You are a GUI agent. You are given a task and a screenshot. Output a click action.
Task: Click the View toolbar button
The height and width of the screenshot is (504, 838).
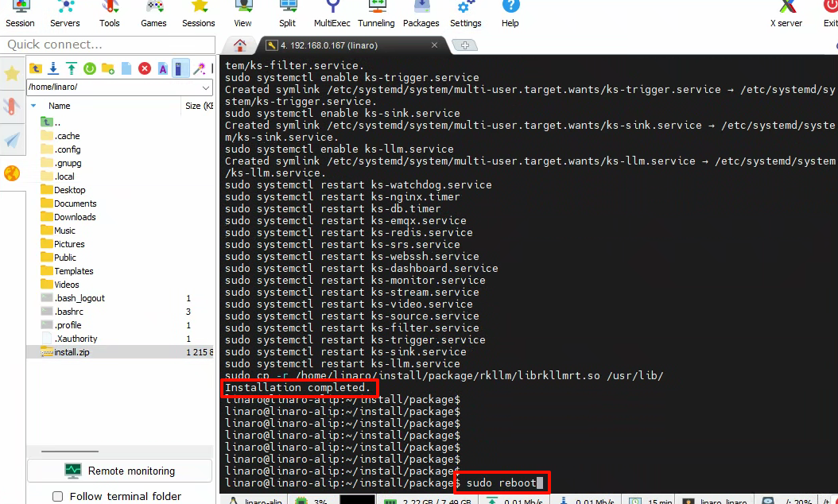[x=242, y=14]
